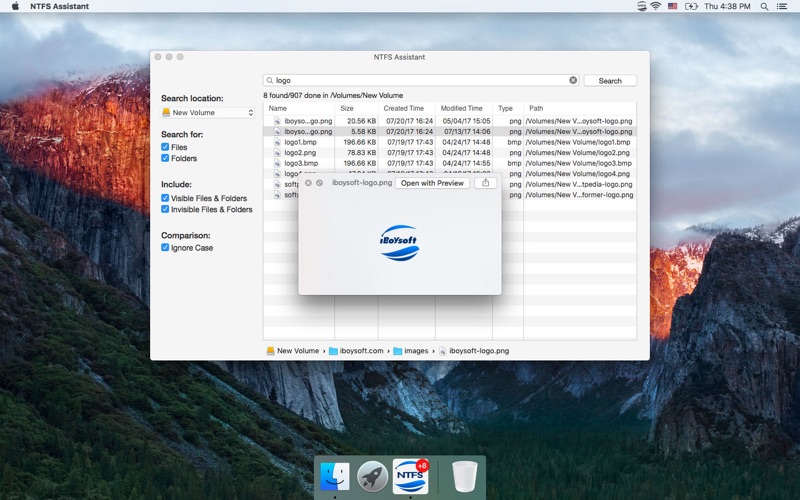800x500 pixels.
Task: Clear the search field with the X icon
Action: tap(573, 80)
